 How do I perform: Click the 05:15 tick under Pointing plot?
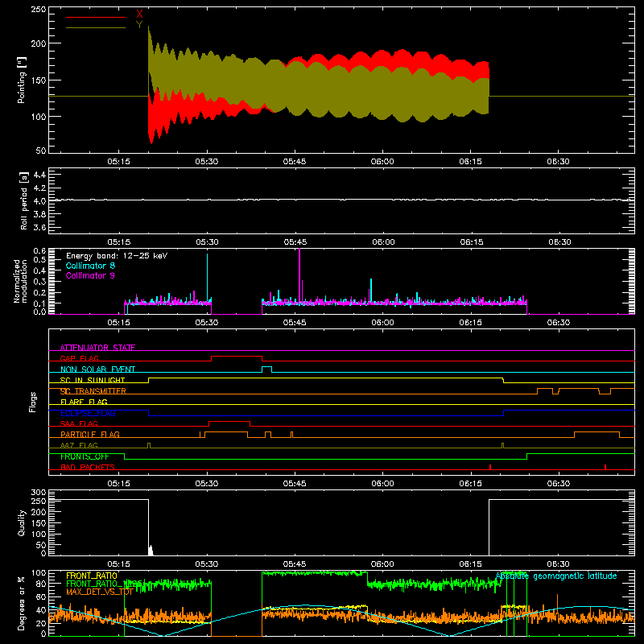118,162
